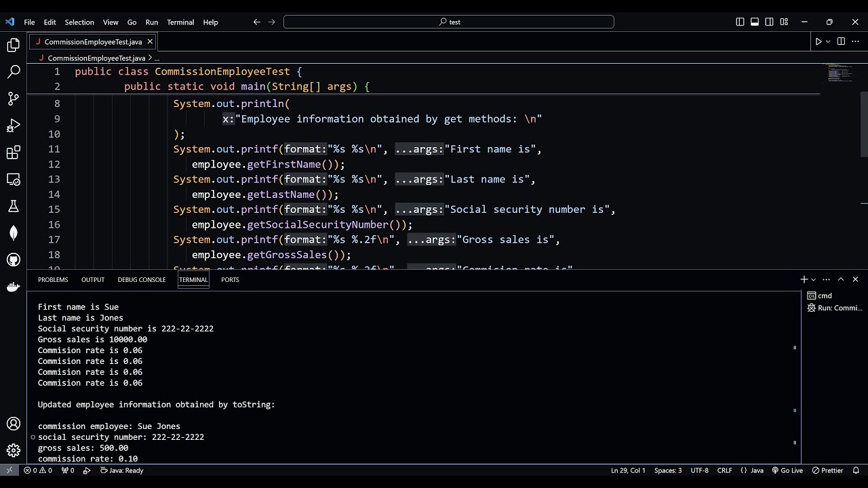Open the Search view in activity bar

[14, 71]
